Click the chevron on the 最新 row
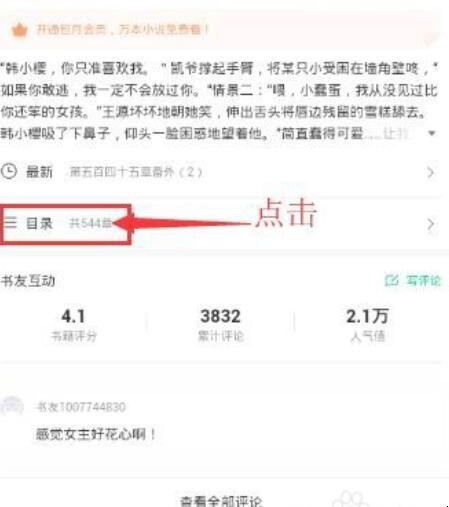The height and width of the screenshot is (507, 449). click(431, 172)
